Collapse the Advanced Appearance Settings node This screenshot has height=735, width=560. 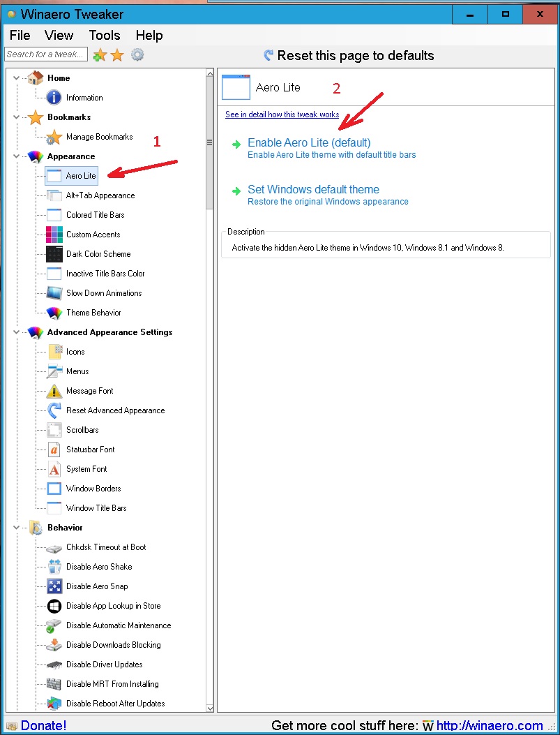[16, 332]
